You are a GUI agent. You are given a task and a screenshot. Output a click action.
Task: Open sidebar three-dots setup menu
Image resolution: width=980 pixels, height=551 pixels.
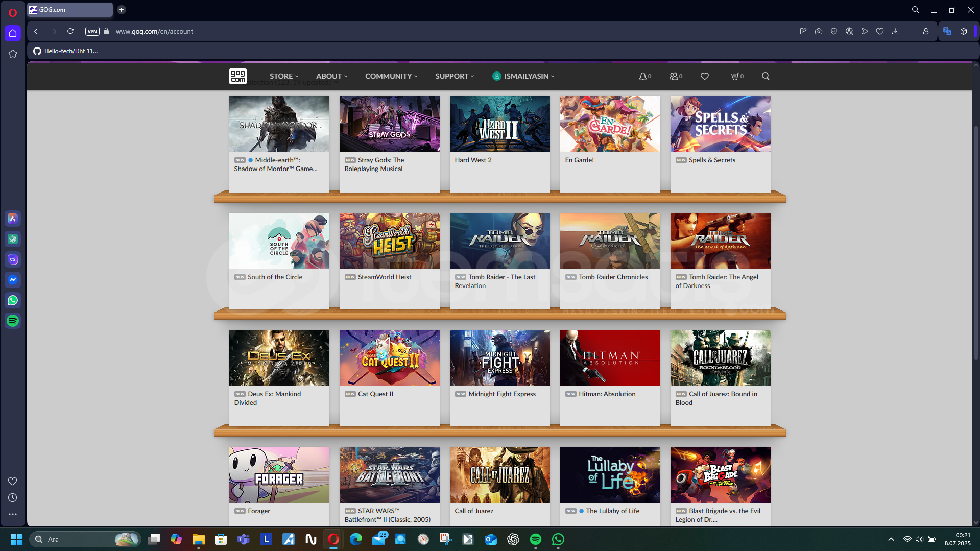click(13, 514)
